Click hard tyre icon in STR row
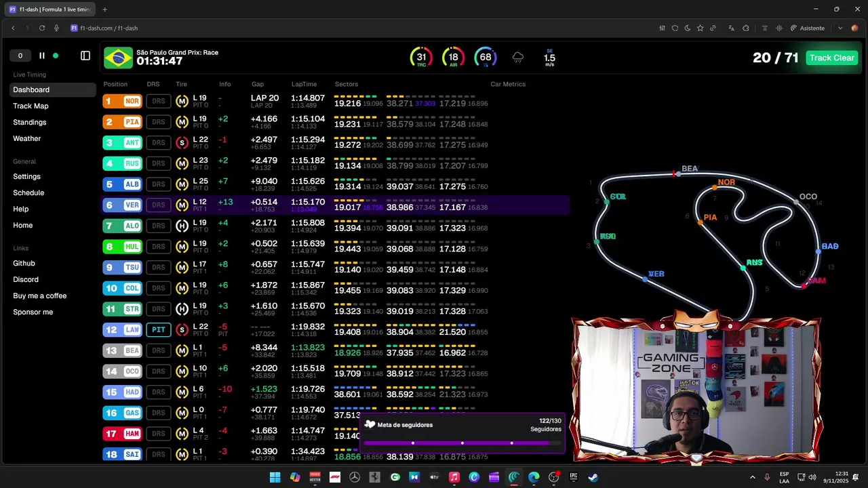This screenshot has width=868, height=488. click(x=182, y=309)
